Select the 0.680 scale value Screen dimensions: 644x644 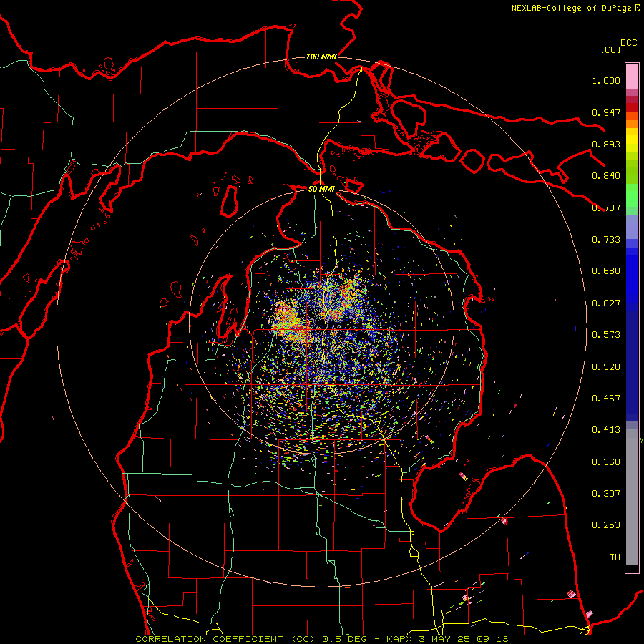click(606, 271)
